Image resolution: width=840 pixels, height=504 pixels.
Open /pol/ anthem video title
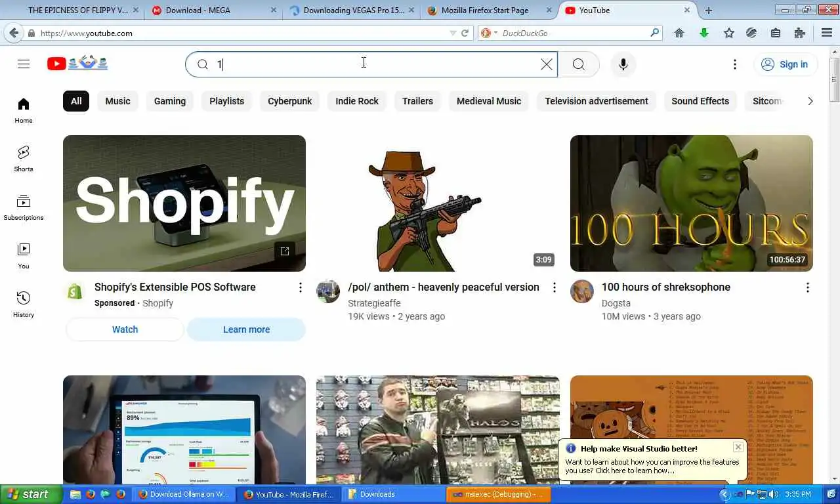pos(444,287)
